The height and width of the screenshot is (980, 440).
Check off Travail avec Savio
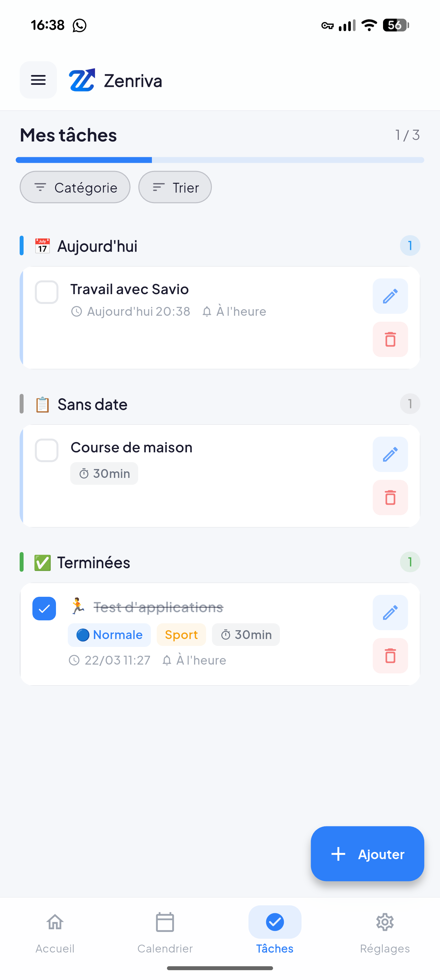coord(46,292)
